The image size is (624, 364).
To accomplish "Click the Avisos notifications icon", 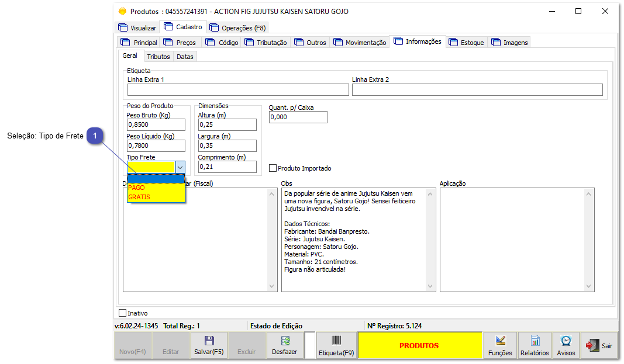I will [566, 345].
